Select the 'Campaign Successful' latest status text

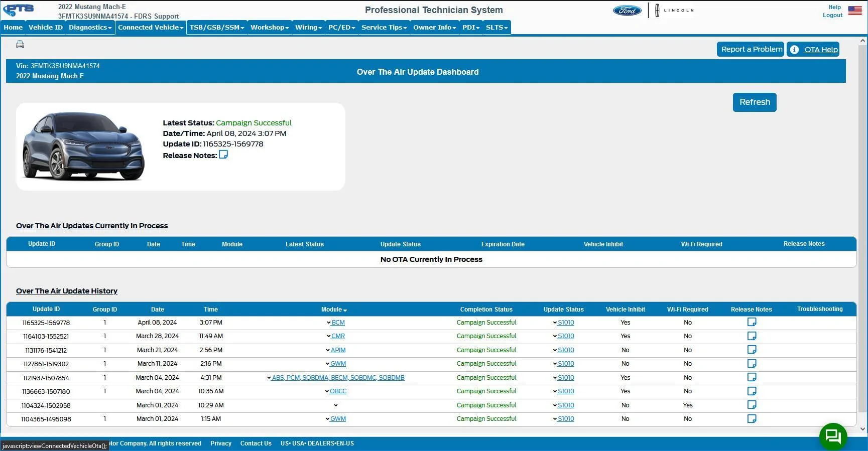[254, 123]
